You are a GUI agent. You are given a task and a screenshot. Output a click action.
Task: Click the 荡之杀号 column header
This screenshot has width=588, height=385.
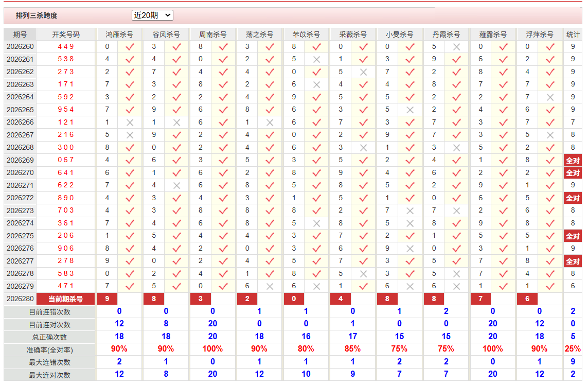pos(259,34)
